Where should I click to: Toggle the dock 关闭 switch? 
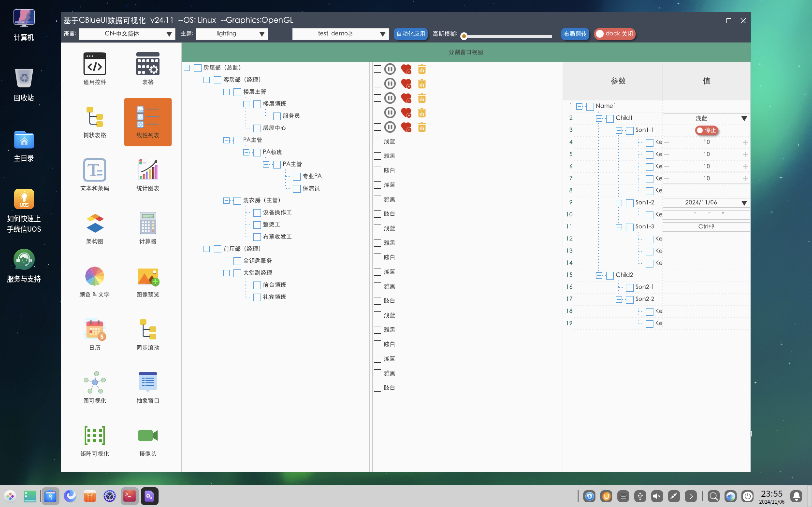614,34
